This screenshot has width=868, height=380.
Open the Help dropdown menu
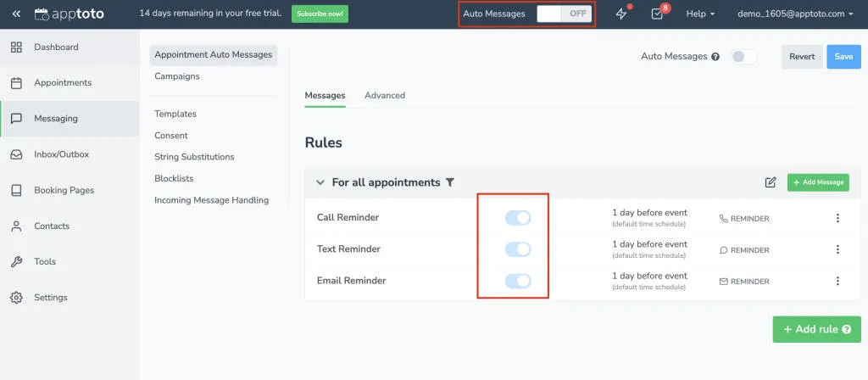pos(700,14)
